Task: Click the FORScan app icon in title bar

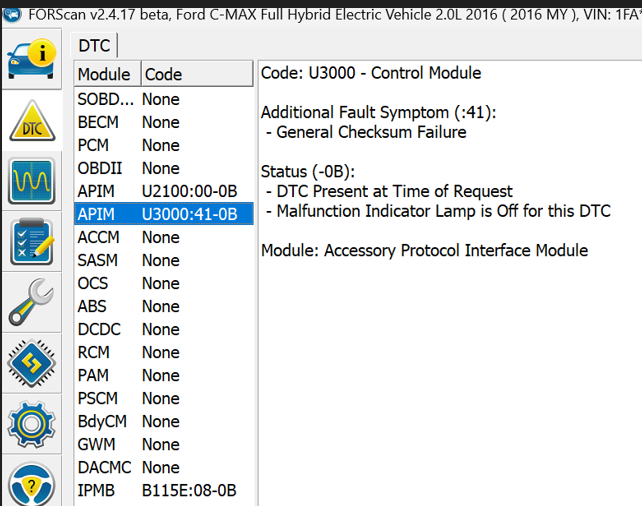Action: (12, 15)
